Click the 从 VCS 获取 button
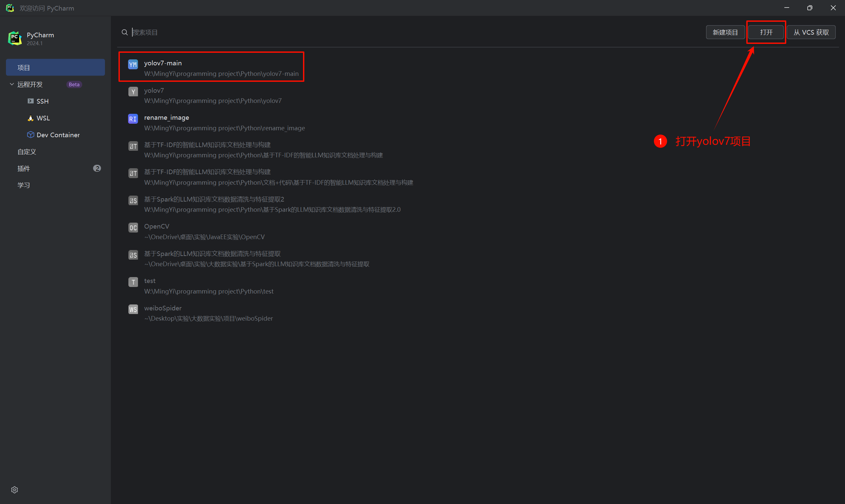 pyautogui.click(x=811, y=32)
